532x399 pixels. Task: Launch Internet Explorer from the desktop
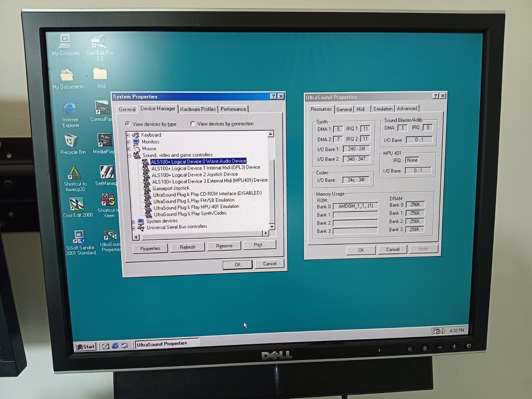tap(70, 110)
